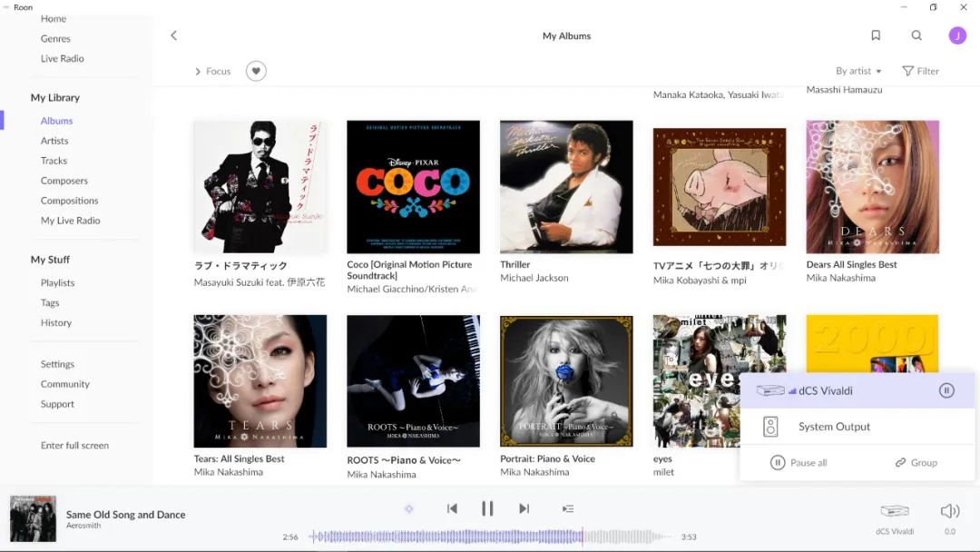Click the Group zones button
Screen dimensions: 980x552
click(916, 462)
